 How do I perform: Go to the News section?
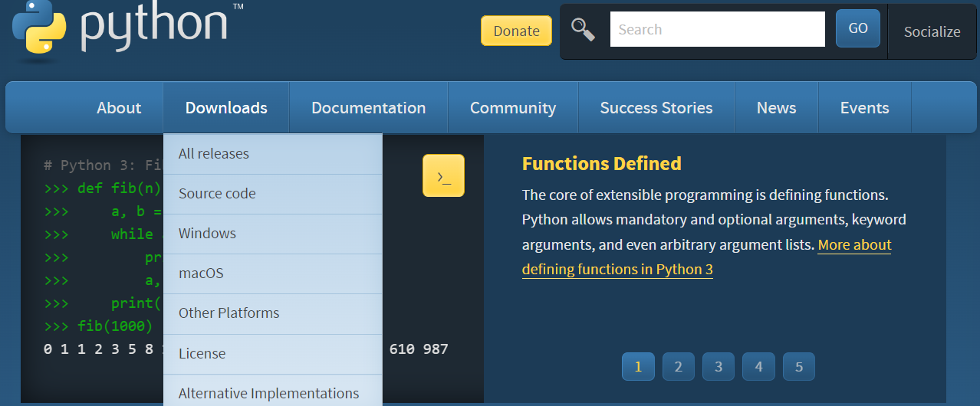[776, 108]
